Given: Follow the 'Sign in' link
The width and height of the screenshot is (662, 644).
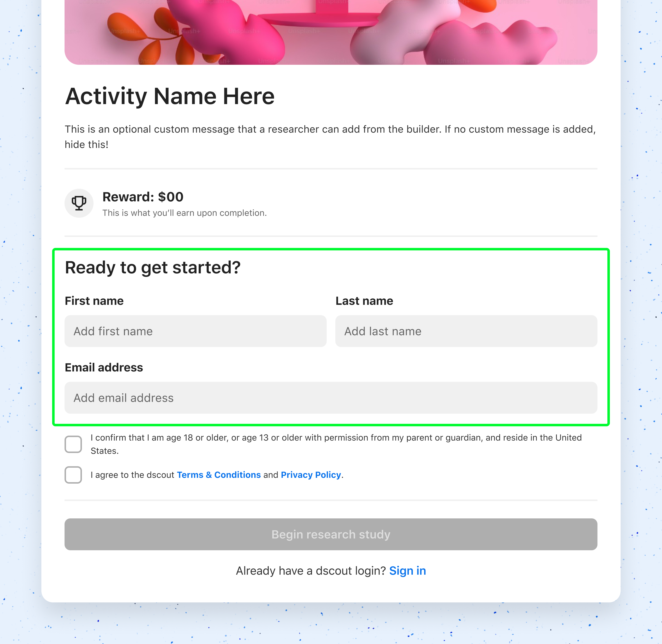Looking at the screenshot, I should 407,571.
